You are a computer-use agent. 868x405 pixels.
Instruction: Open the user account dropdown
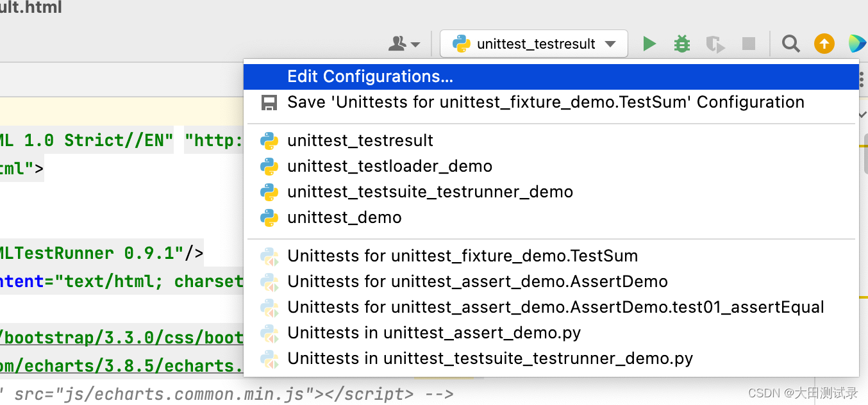click(x=404, y=44)
